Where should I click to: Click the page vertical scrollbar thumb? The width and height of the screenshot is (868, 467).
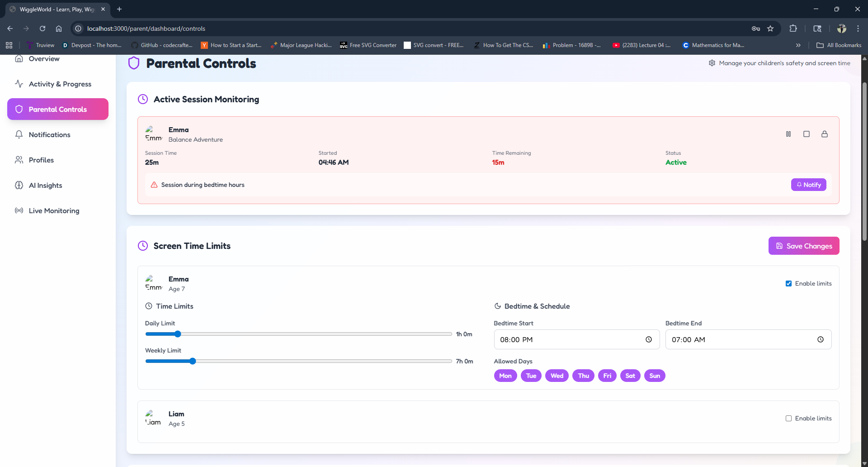coord(864,161)
